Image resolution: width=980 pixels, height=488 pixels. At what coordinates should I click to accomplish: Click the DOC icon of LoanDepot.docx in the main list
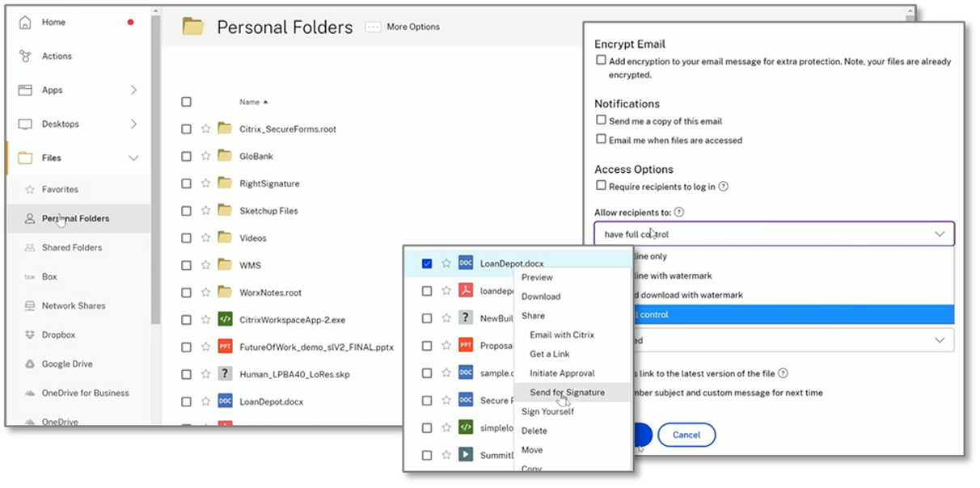coord(225,402)
